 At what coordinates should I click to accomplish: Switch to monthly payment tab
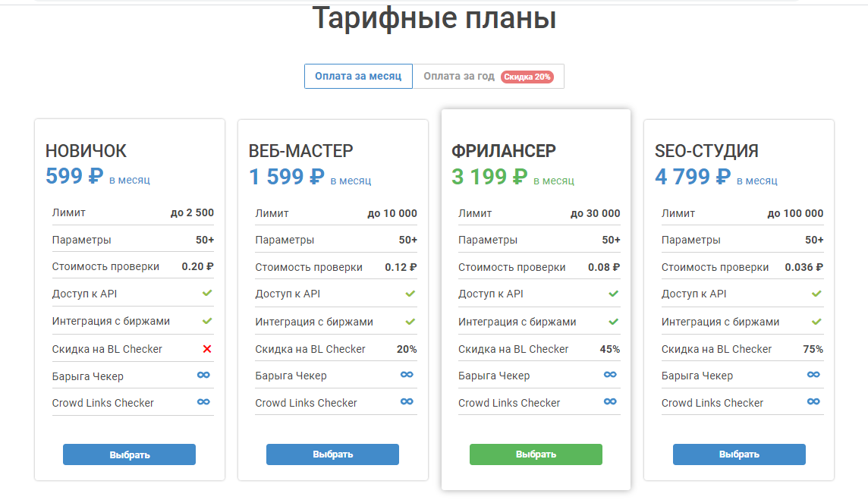pos(358,77)
